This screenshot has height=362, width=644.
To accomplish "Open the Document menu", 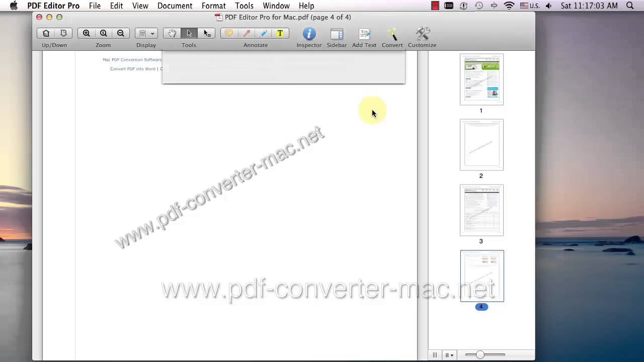I will coord(175,6).
